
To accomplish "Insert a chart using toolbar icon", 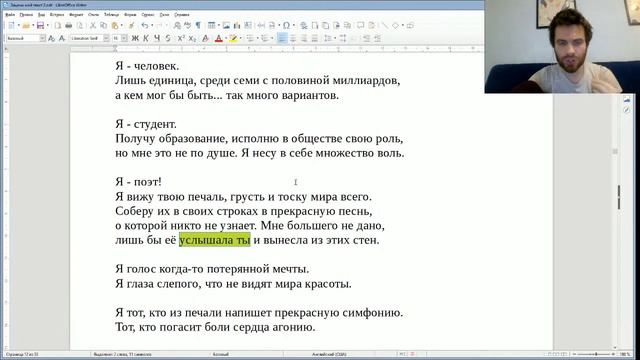I will 237,25.
